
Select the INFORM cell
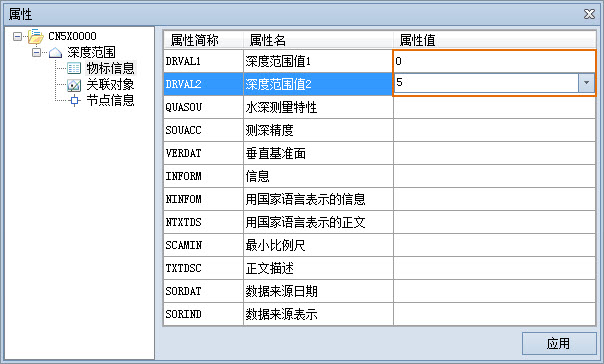click(203, 176)
